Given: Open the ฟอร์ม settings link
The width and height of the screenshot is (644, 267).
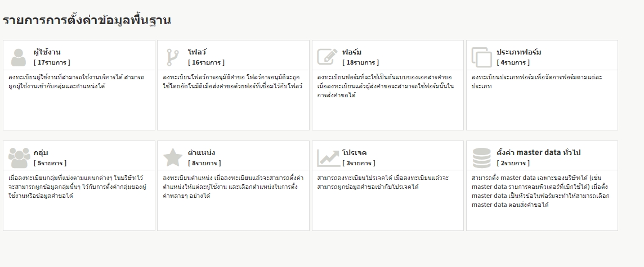Looking at the screenshot, I should (x=352, y=52).
